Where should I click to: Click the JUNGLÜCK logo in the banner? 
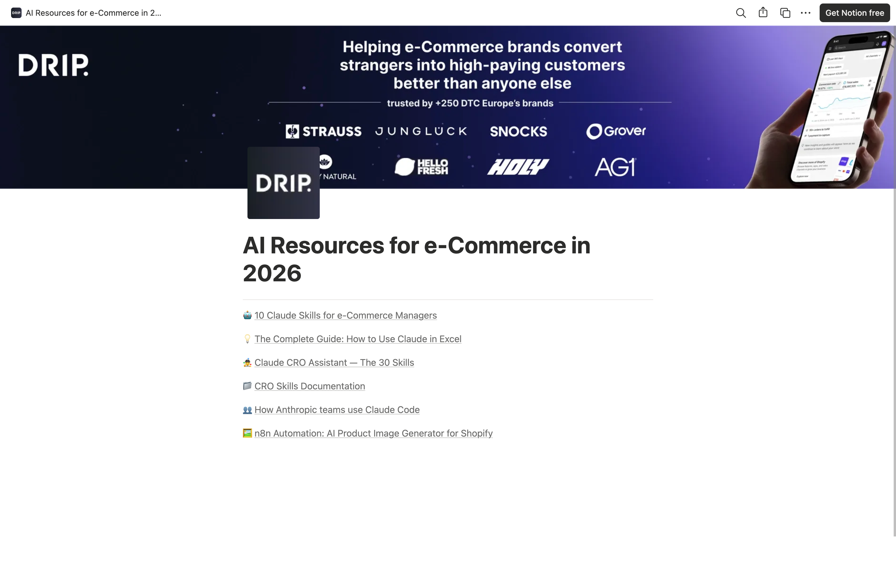(421, 131)
